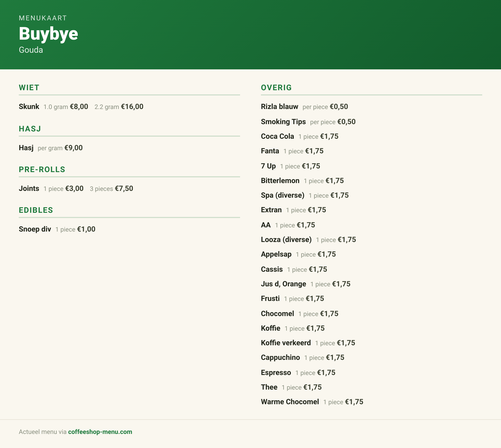The image size is (501, 448).
Task: Click the AA item
Action: click(x=266, y=225)
